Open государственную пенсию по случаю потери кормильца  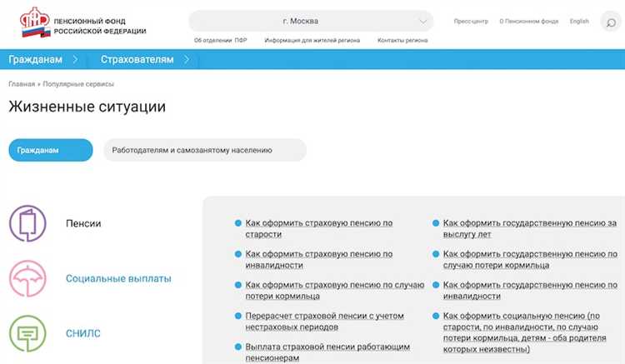530,260
